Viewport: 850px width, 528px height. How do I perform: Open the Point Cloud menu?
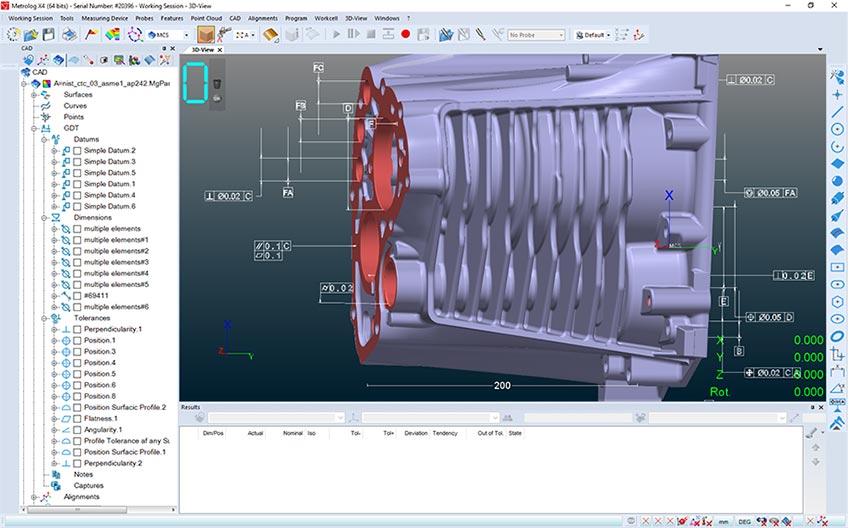[207, 18]
